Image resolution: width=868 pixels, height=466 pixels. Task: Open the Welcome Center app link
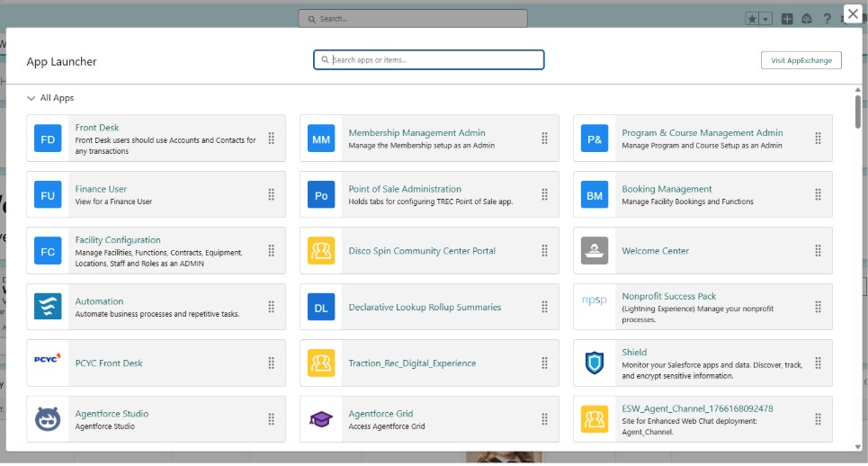coord(656,251)
